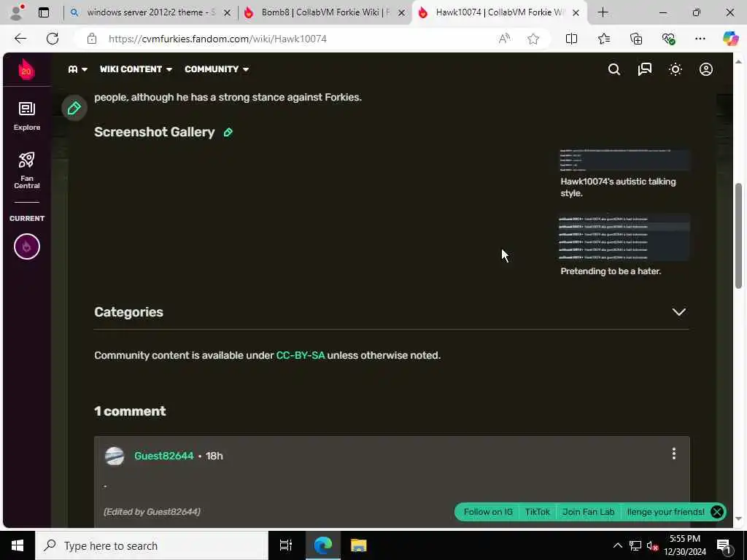Toggle the light/dark theme switch
747x560 pixels.
(675, 69)
